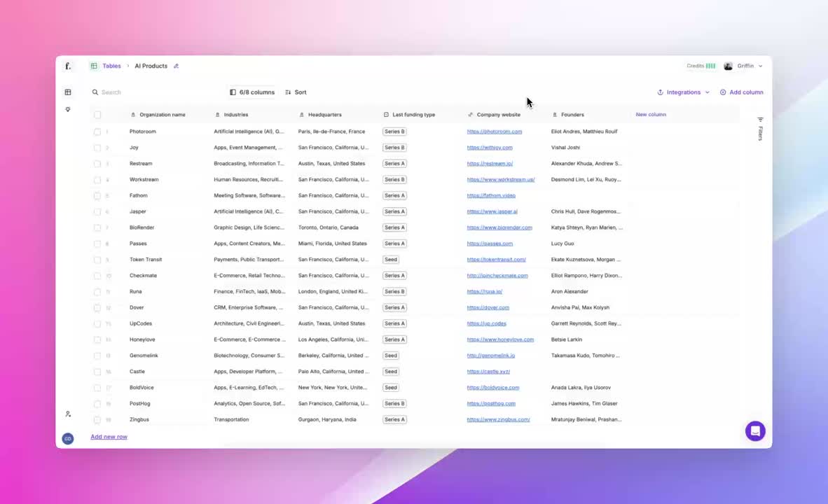
Task: Open the Griffin account dropdown arrow
Action: click(x=761, y=66)
